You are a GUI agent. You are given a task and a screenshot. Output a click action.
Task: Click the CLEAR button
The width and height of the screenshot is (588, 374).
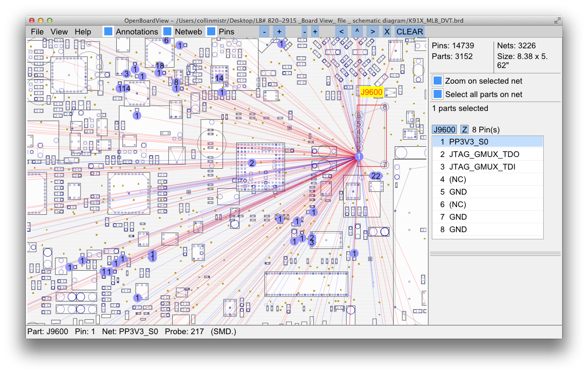(409, 31)
